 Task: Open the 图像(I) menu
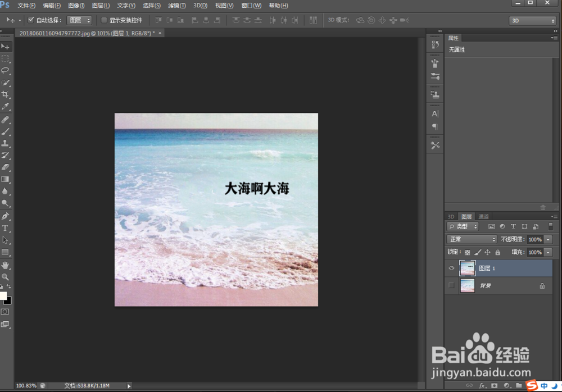click(x=76, y=6)
